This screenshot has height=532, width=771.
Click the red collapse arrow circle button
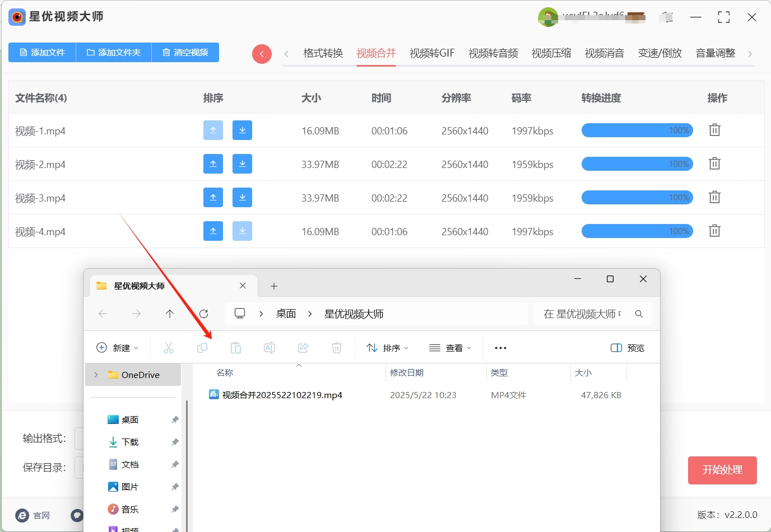(x=262, y=54)
